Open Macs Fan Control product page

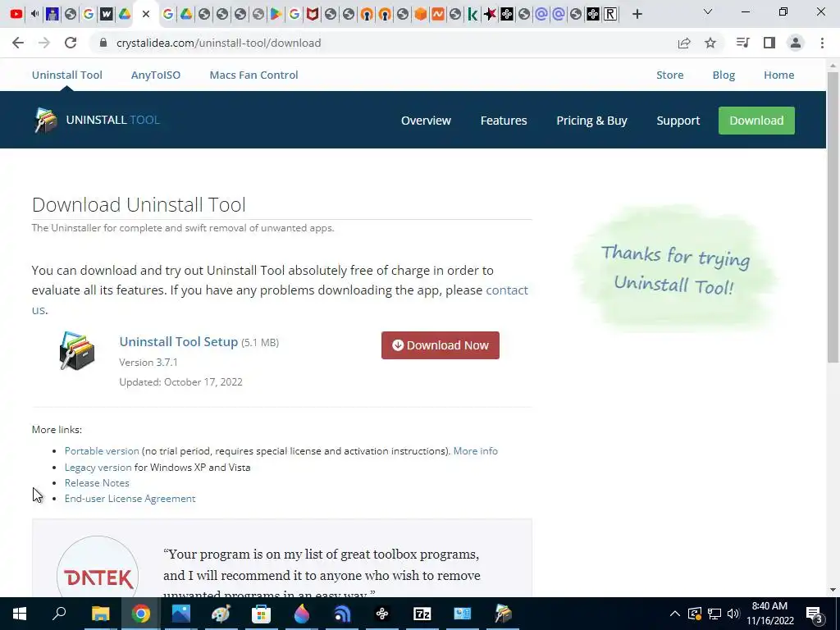pos(254,75)
